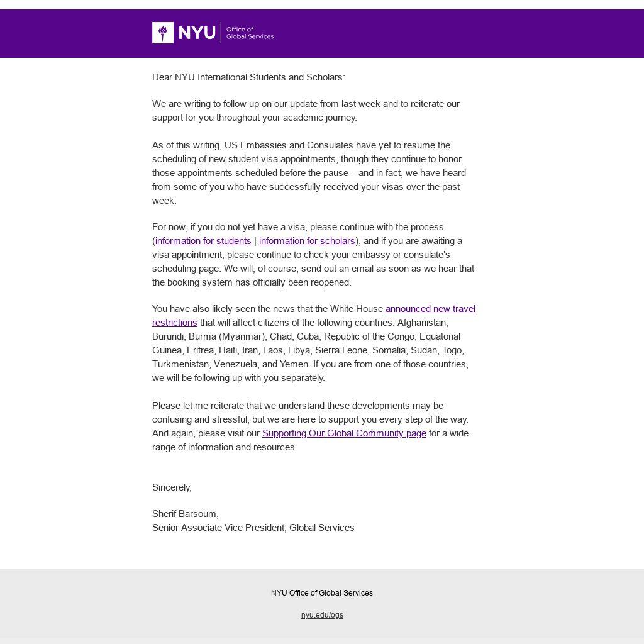
Task: Click the paragraph starting We are writing
Action: 306,111
